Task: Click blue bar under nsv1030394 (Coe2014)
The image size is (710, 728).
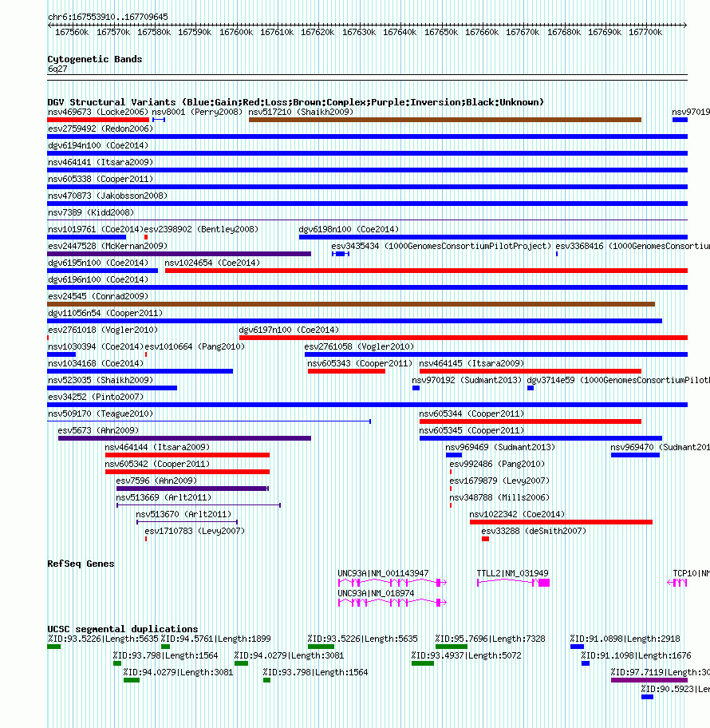Action: point(61,354)
